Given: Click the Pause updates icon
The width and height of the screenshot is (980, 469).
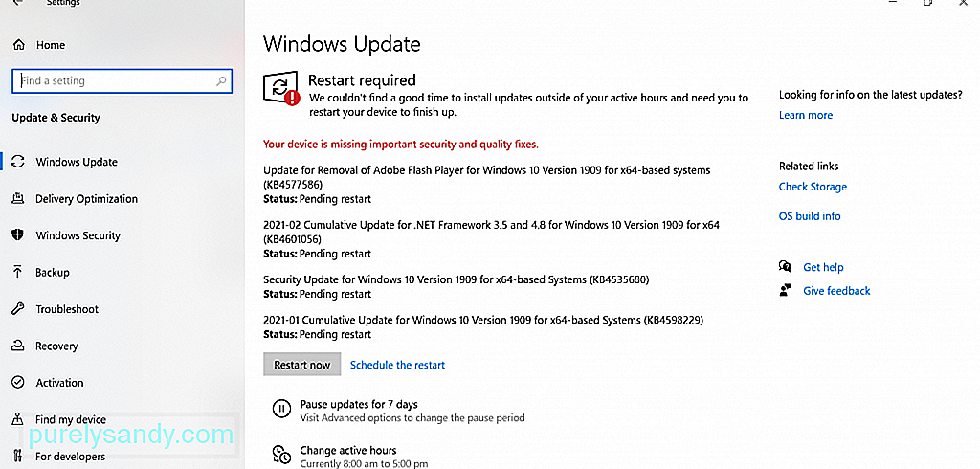Looking at the screenshot, I should [282, 409].
